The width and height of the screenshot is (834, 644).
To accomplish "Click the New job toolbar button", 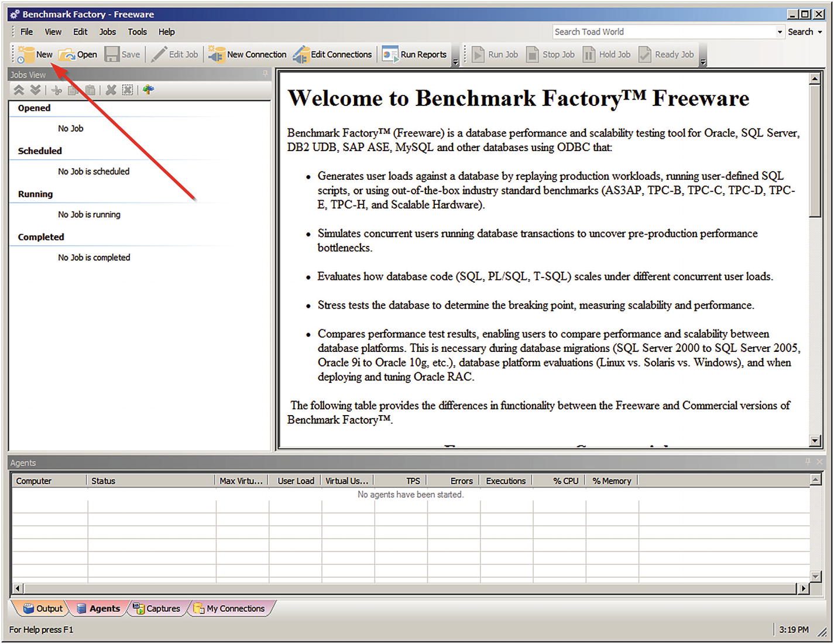I will tap(35, 54).
